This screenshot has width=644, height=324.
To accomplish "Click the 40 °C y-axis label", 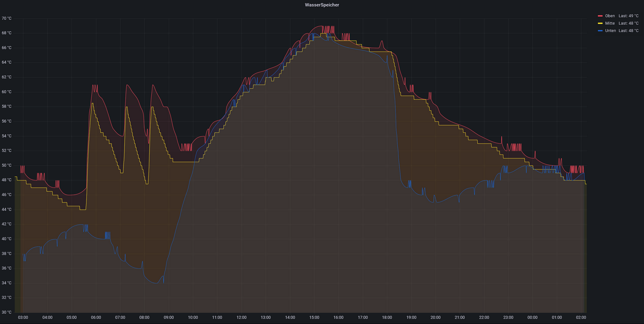I will pyautogui.click(x=6, y=239).
